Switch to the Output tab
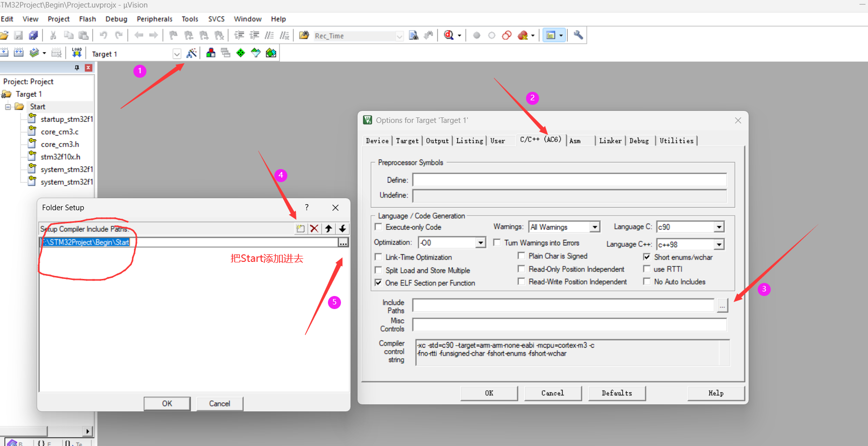The width and height of the screenshot is (868, 446). click(x=437, y=141)
